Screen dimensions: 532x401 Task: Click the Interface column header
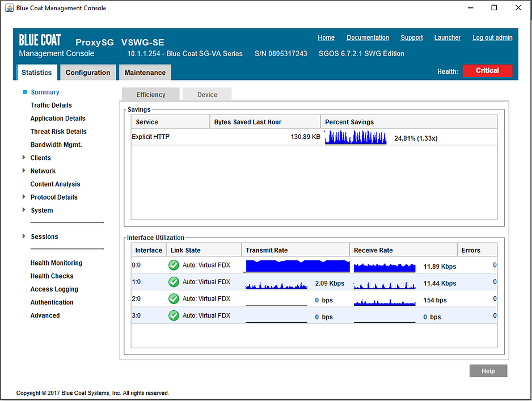tap(149, 250)
